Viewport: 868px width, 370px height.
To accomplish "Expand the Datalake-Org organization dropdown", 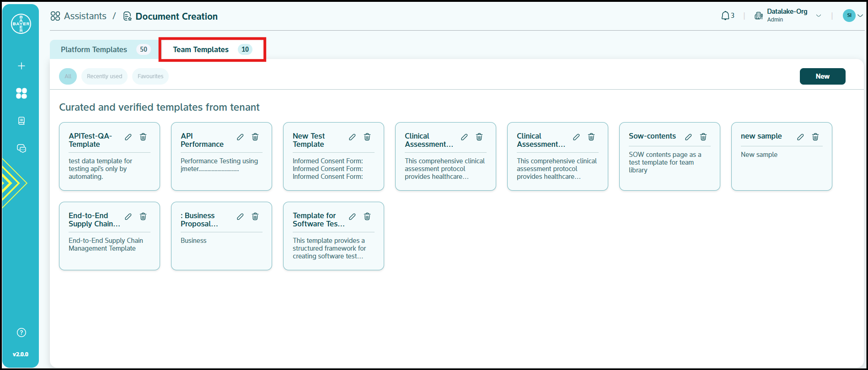I will click(x=819, y=16).
